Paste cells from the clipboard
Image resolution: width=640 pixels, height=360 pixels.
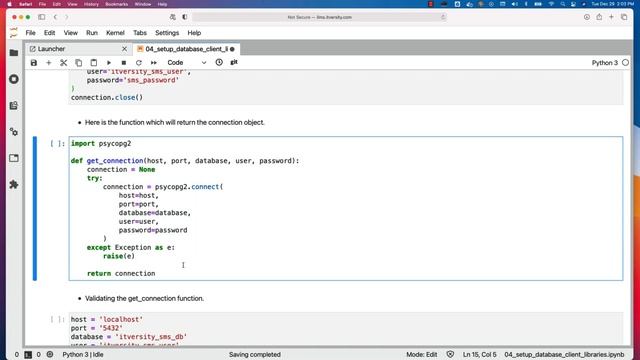click(93, 63)
